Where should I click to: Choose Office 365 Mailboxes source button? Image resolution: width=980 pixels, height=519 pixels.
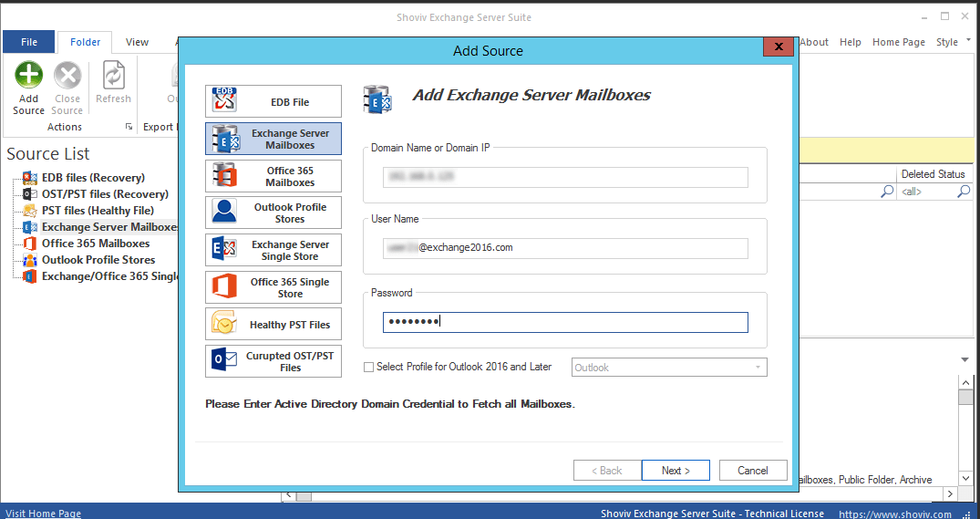[x=273, y=176]
